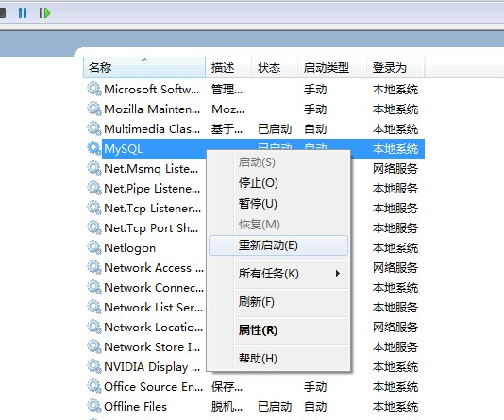Sort by the 启动类型 column header

coord(332,67)
